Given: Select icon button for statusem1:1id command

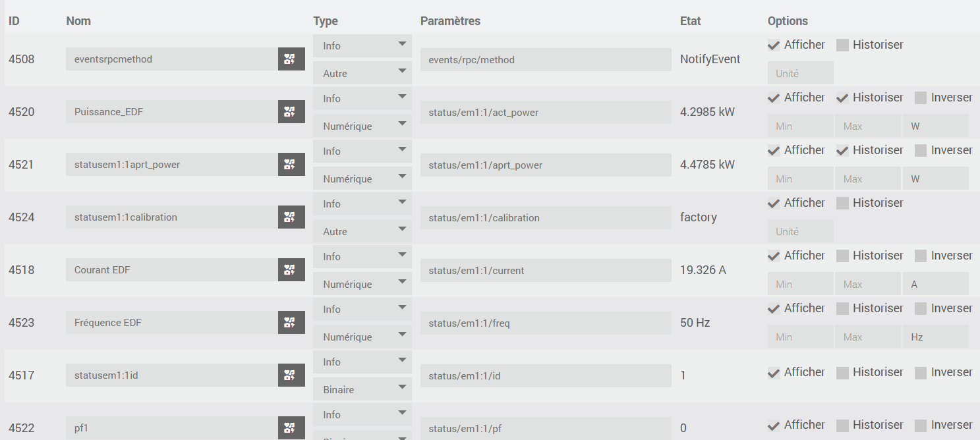Looking at the screenshot, I should pyautogui.click(x=291, y=375).
